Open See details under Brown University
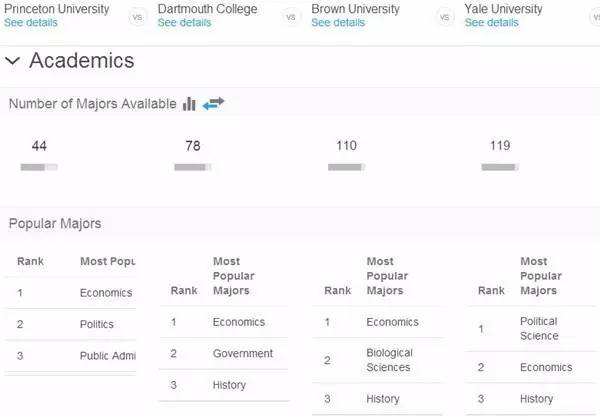The width and height of the screenshot is (600, 417). coord(338,23)
